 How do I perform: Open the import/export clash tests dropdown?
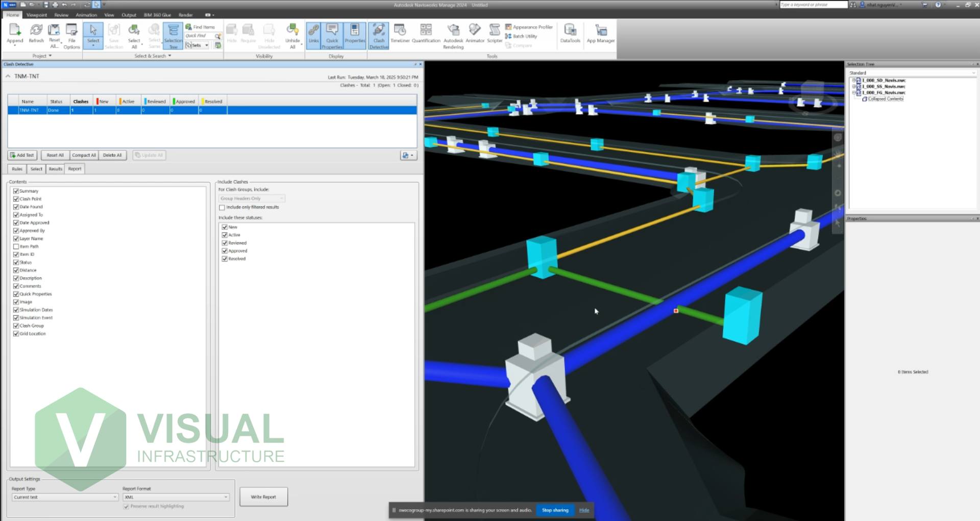pyautogui.click(x=408, y=155)
